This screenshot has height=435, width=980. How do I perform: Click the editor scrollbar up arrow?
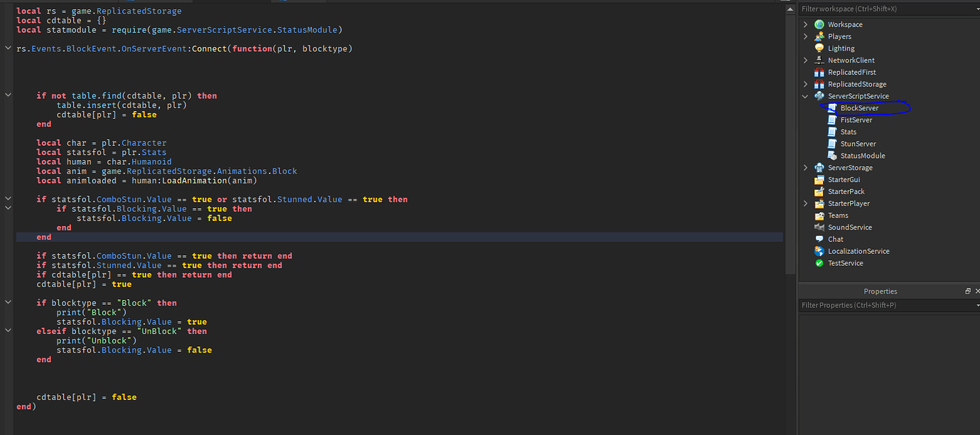pyautogui.click(x=790, y=9)
